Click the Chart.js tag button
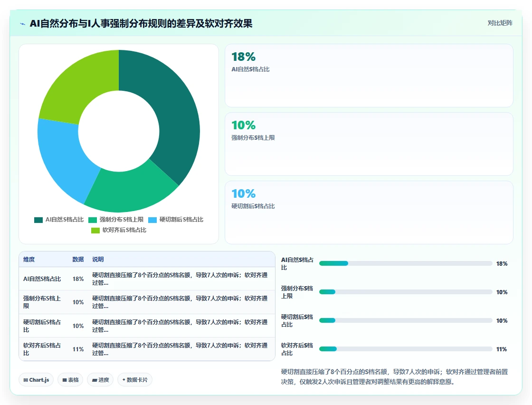532x405 pixels. [36, 379]
